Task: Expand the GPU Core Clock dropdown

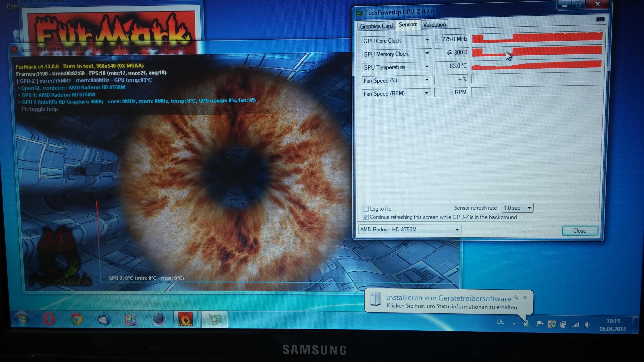Action: click(427, 40)
